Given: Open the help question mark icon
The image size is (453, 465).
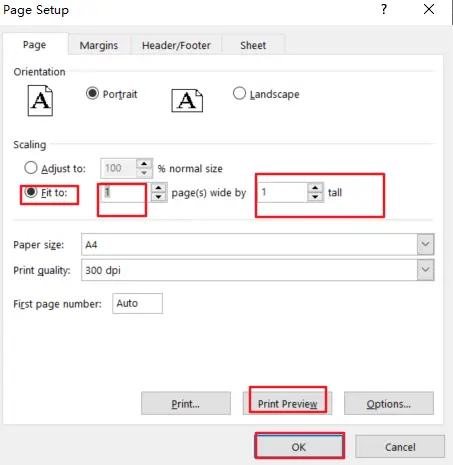Looking at the screenshot, I should click(x=384, y=9).
